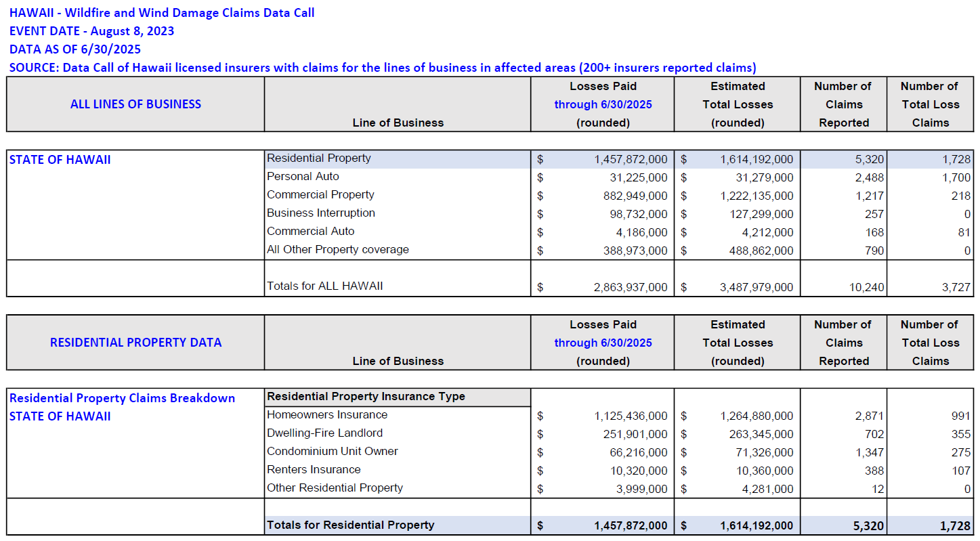Click Renters Insurance losses paid 10,320,000
Image resolution: width=980 pixels, height=541 pixels.
(638, 471)
